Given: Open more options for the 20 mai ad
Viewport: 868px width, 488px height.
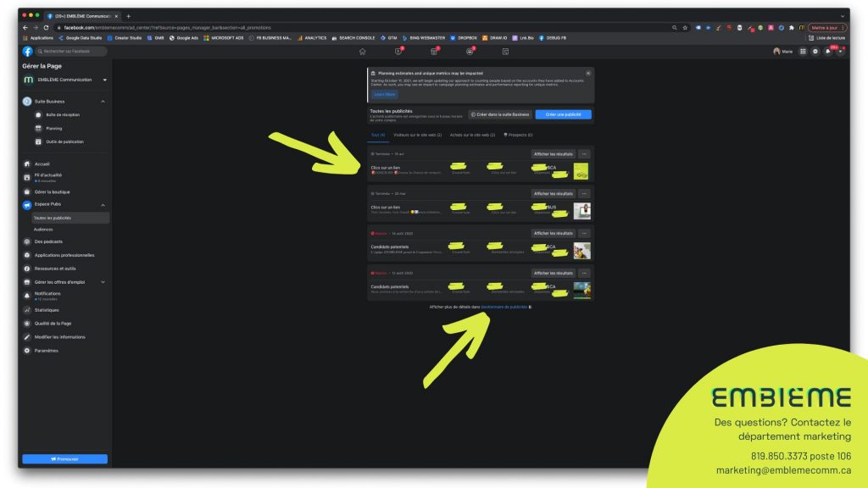Looking at the screenshot, I should (584, 194).
